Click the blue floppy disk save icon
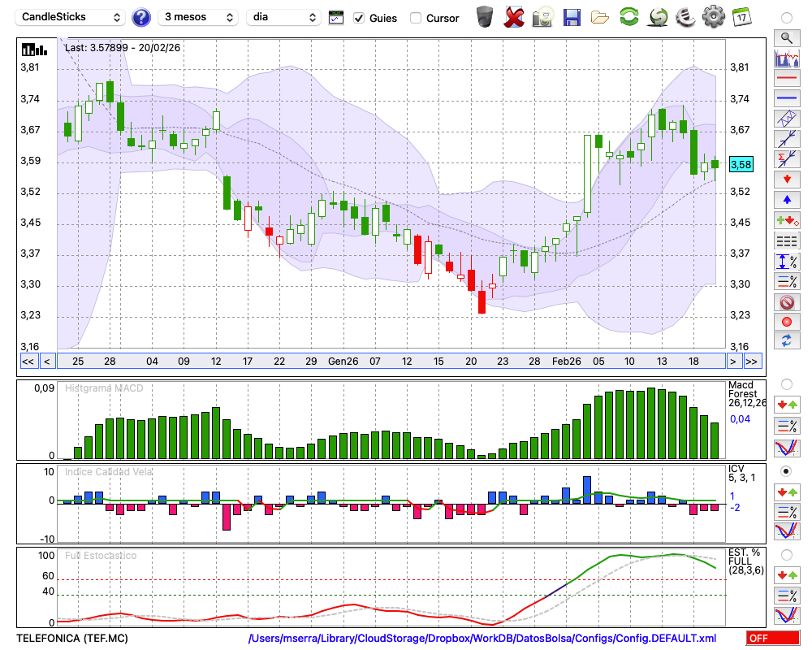 pos(572,16)
